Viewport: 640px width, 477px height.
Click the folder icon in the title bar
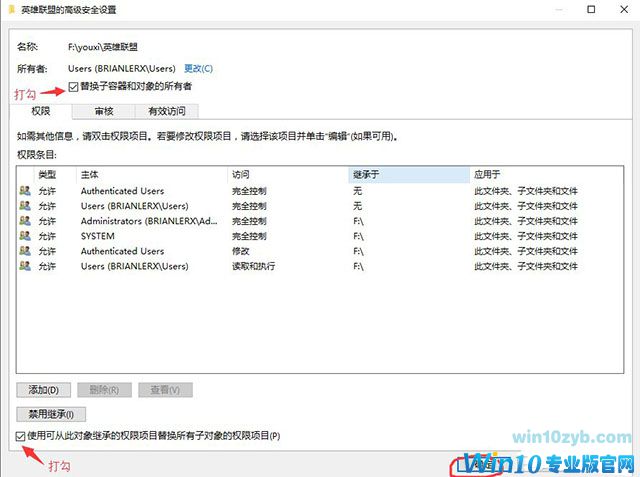(12, 9)
